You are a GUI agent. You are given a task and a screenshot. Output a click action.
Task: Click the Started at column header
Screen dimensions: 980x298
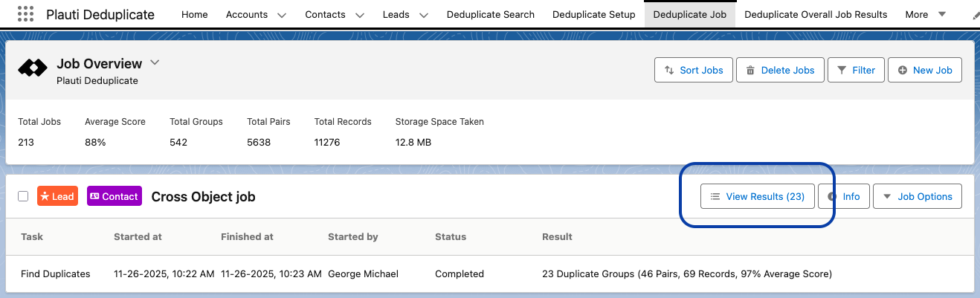pos(138,236)
